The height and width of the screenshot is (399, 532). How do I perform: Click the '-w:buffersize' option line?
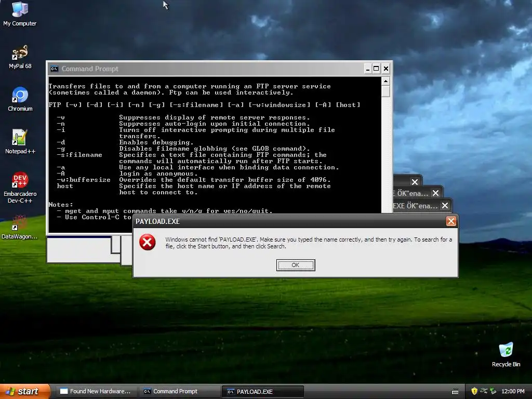pyautogui.click(x=193, y=180)
